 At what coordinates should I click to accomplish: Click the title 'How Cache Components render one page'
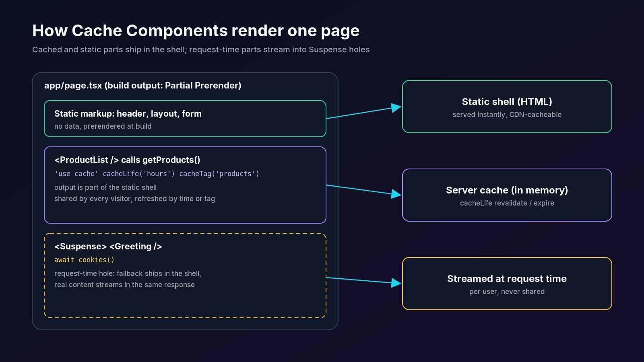click(x=196, y=31)
